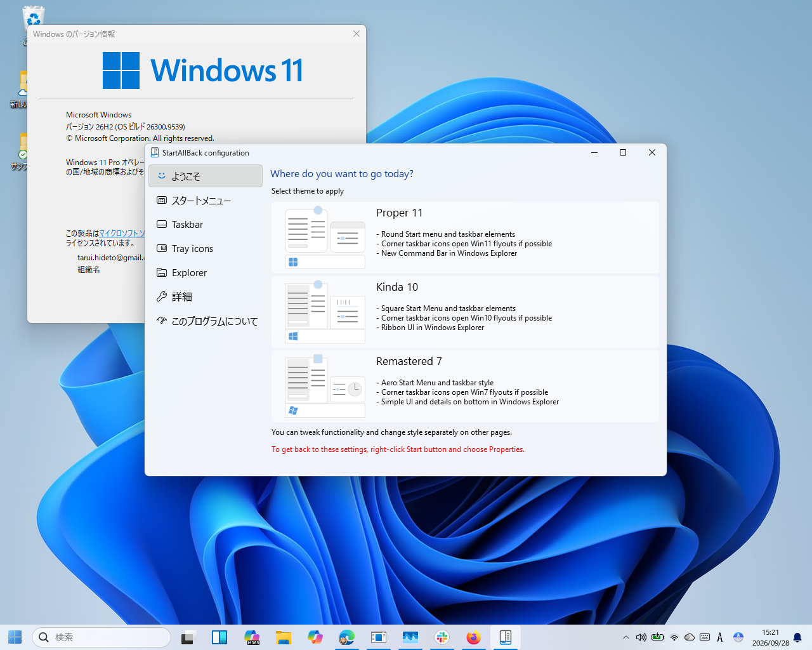Click the 'Microsoft Windows' text in version window

(x=99, y=115)
